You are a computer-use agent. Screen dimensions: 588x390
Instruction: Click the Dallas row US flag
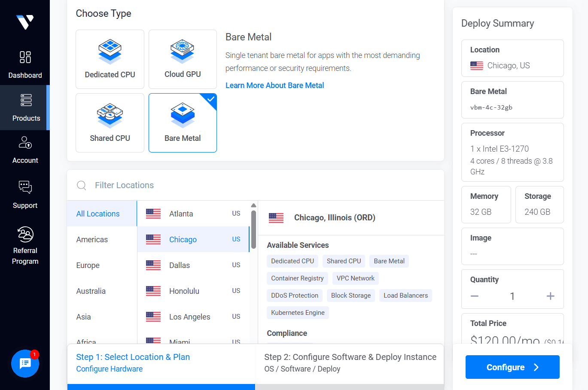(x=153, y=265)
